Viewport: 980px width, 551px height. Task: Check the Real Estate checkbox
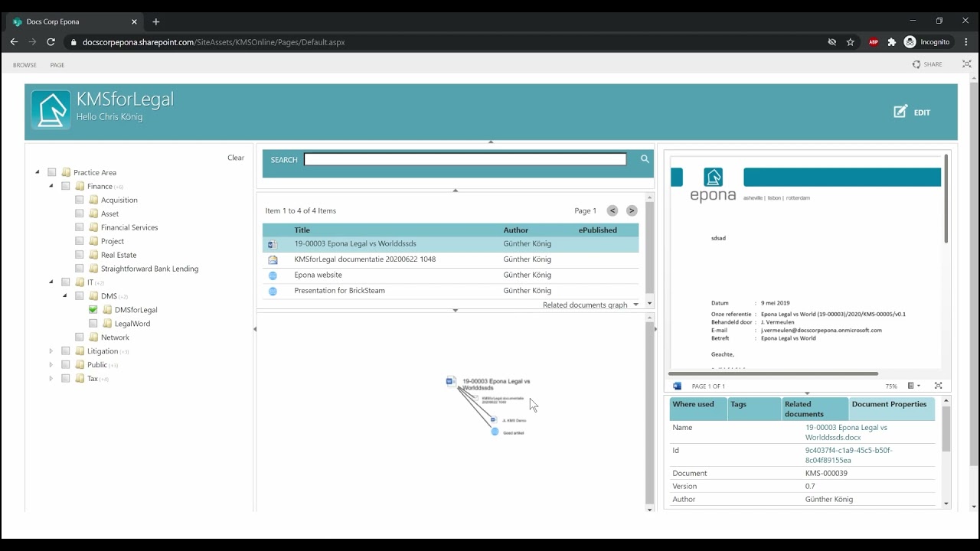(80, 256)
